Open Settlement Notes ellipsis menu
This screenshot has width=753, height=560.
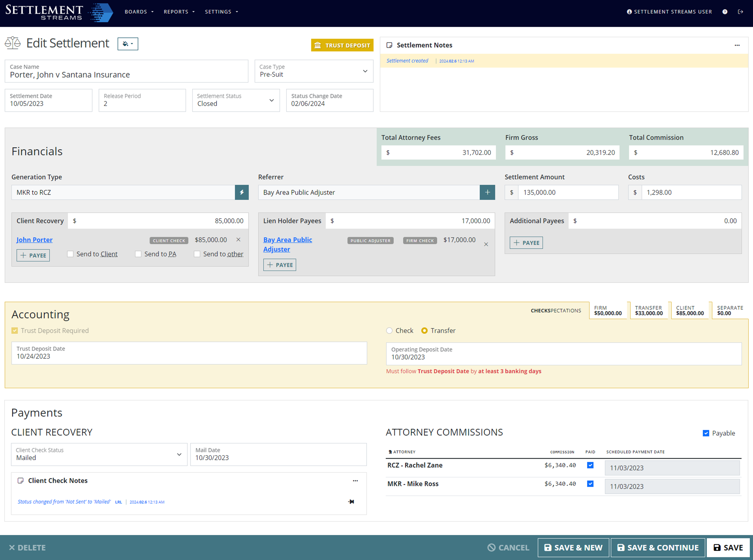point(737,45)
